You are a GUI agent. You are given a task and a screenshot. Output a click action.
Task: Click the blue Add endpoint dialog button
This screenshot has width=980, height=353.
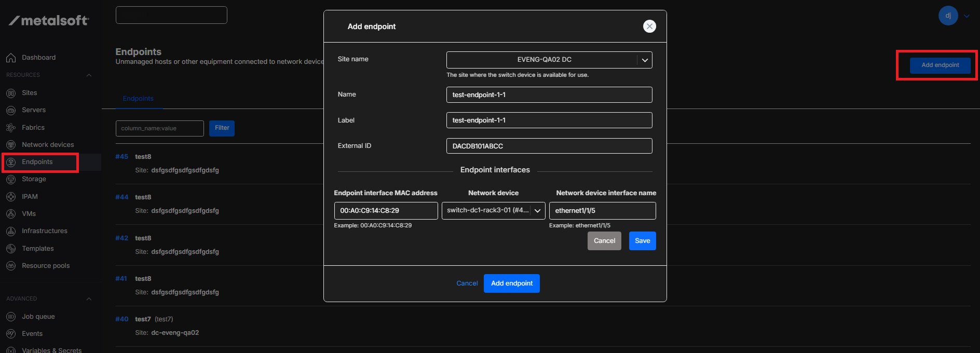point(511,283)
